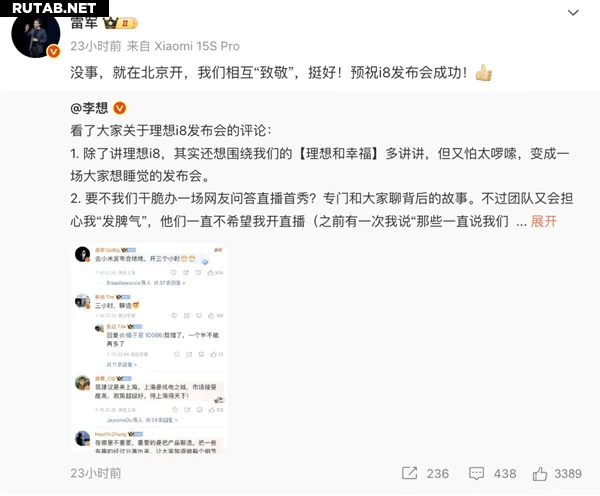Click the thumbs-up emoji in post text
Viewport: 600px width, 496px height.
(484, 72)
